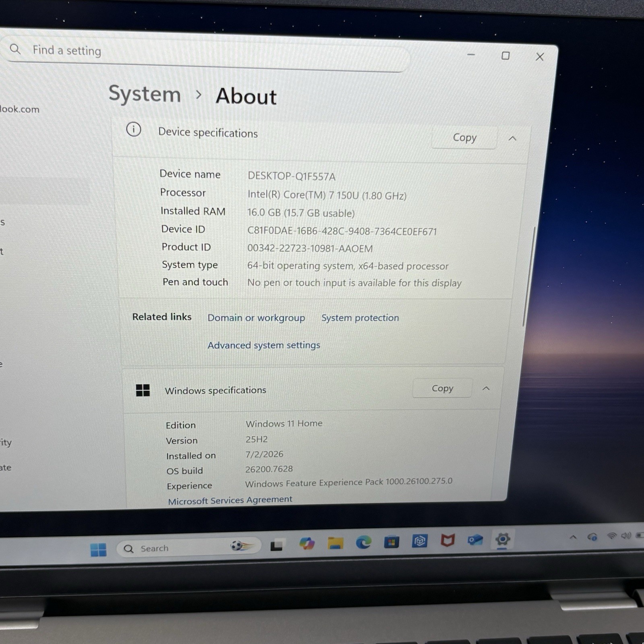This screenshot has width=644, height=644.
Task: Open the Windows Start menu
Action: pos(98,549)
